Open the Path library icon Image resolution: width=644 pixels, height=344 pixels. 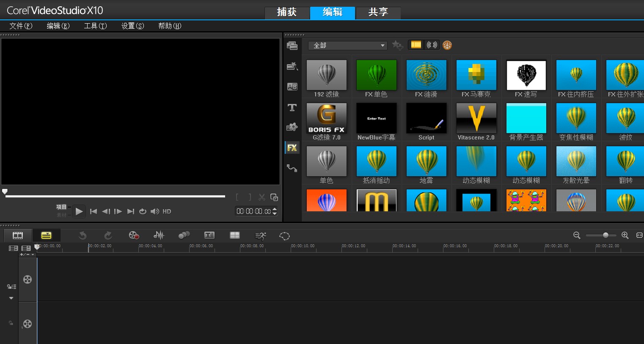292,168
